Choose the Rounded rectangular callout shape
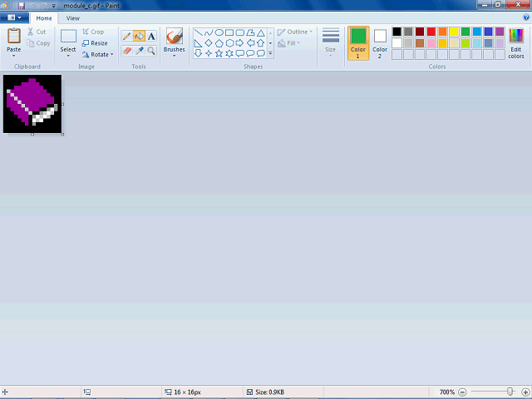This screenshot has height=399, width=532. click(240, 53)
